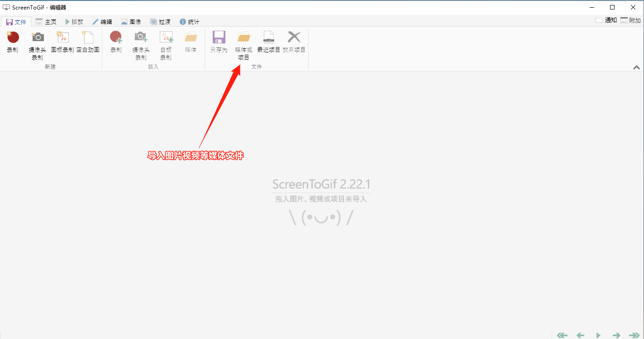Play the animation preview

point(598,335)
